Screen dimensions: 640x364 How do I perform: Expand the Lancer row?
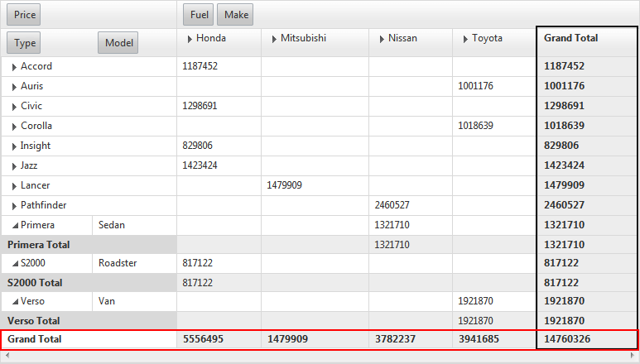pos(14,186)
